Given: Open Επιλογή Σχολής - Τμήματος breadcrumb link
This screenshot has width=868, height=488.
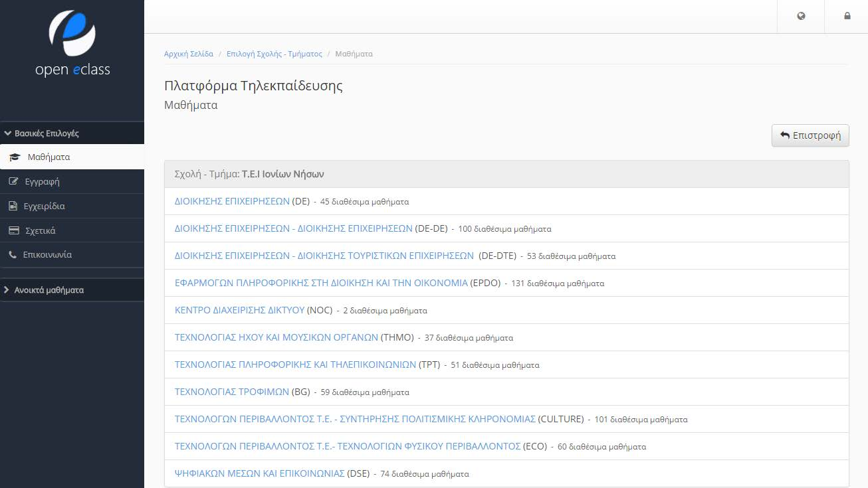Looking at the screenshot, I should [x=274, y=54].
